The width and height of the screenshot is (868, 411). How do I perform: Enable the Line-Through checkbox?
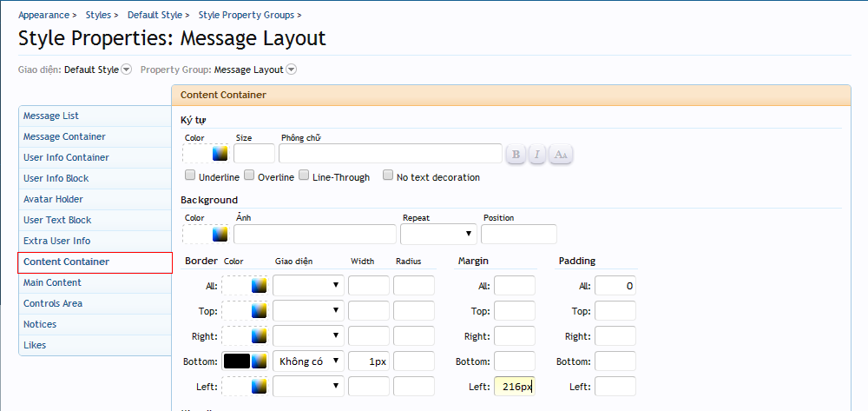[304, 176]
